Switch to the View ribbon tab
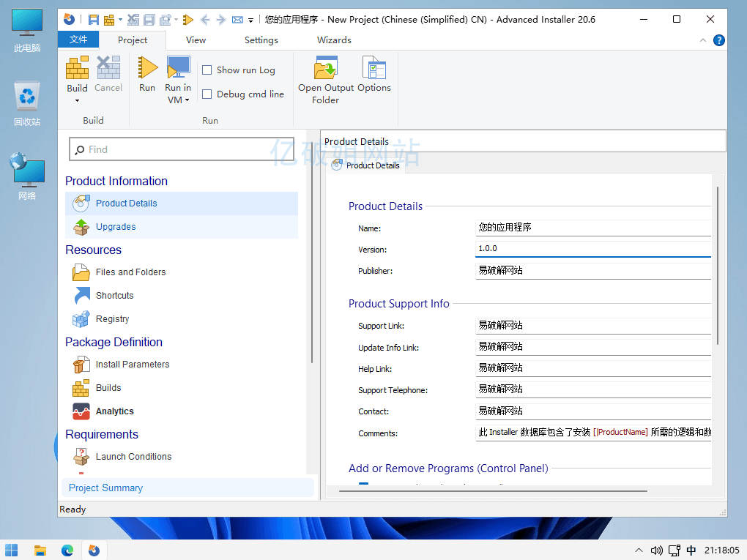747x560 pixels. [x=196, y=40]
